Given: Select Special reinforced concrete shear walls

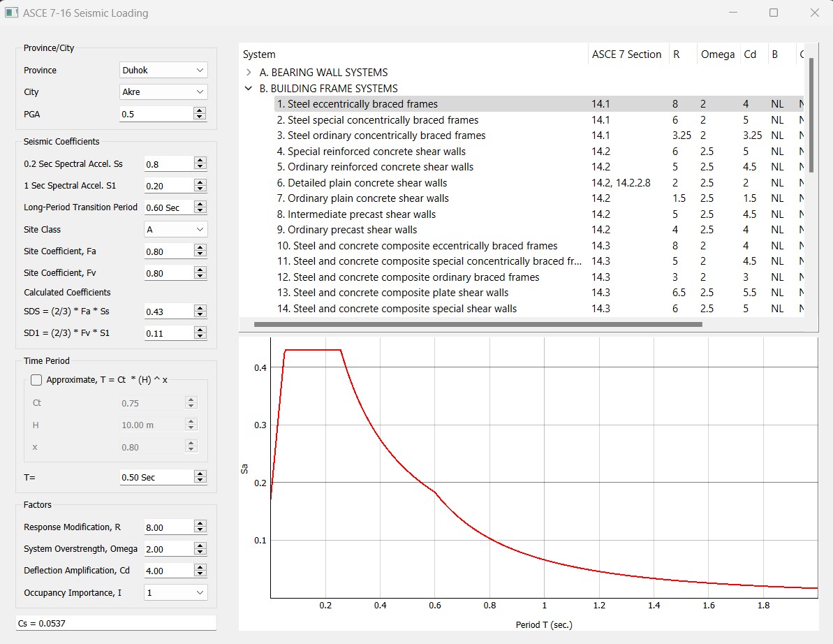Looking at the screenshot, I should click(x=538, y=152).
